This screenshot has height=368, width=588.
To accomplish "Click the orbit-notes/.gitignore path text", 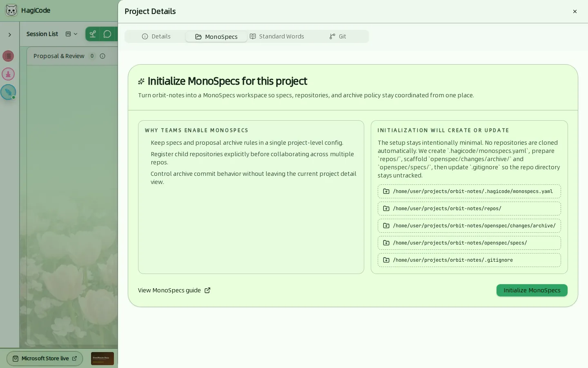I will pyautogui.click(x=453, y=260).
